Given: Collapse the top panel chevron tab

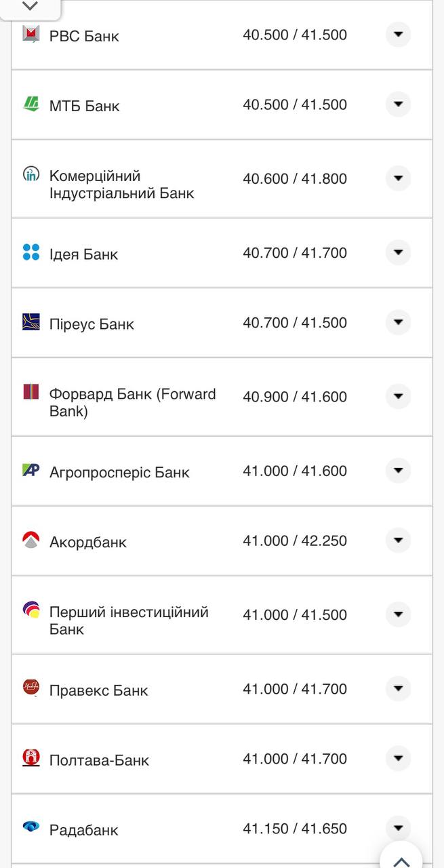Looking at the screenshot, I should [31, 7].
